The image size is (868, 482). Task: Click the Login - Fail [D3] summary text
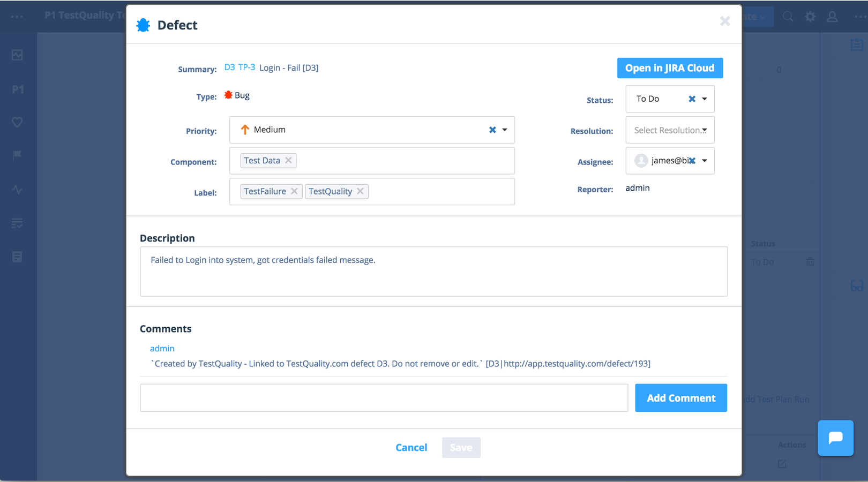pyautogui.click(x=289, y=68)
